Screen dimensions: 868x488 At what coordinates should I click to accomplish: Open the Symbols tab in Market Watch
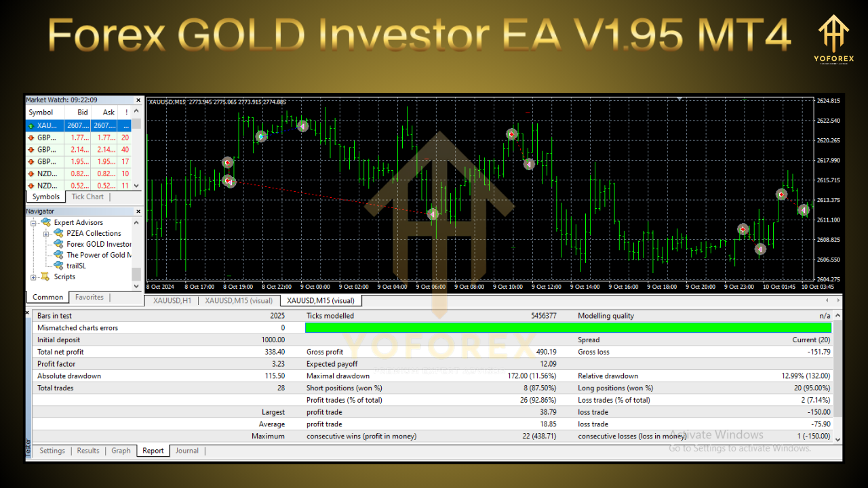point(46,197)
